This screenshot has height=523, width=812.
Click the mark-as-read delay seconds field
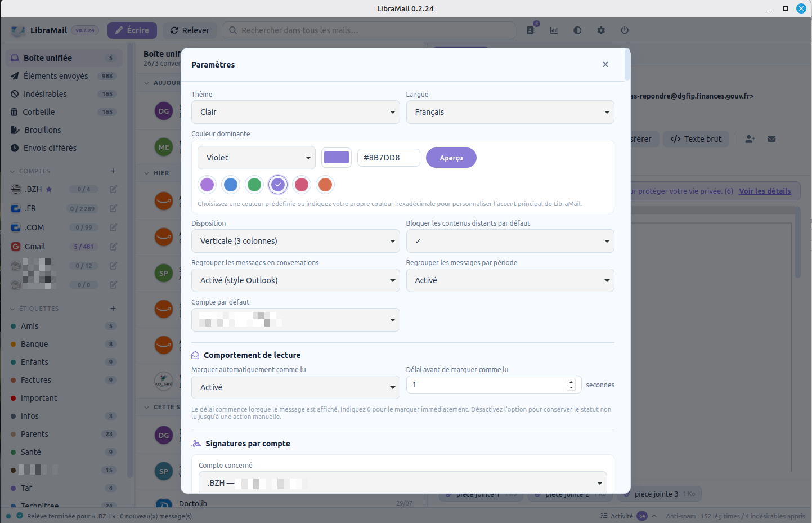(x=494, y=385)
